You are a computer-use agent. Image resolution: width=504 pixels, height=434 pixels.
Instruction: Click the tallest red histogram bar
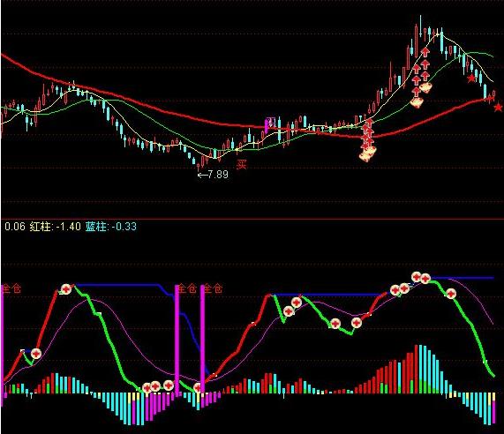[417, 369]
